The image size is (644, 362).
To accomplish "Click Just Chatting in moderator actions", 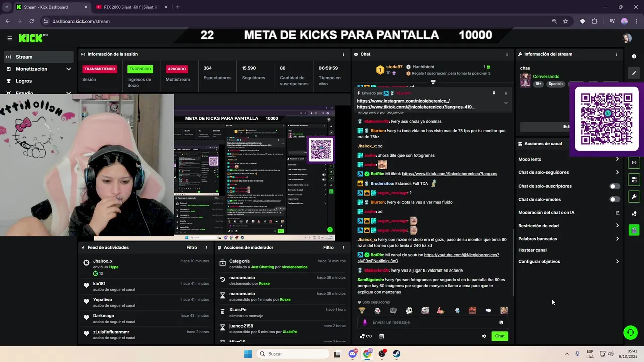I will (x=262, y=267).
